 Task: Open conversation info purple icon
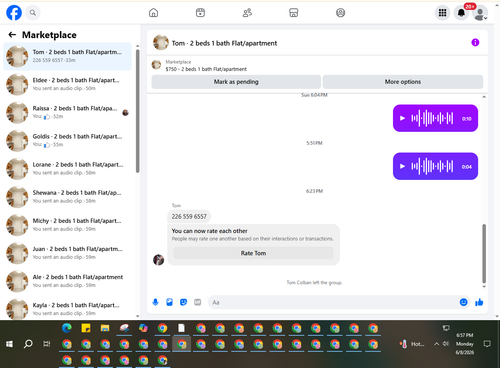(475, 42)
